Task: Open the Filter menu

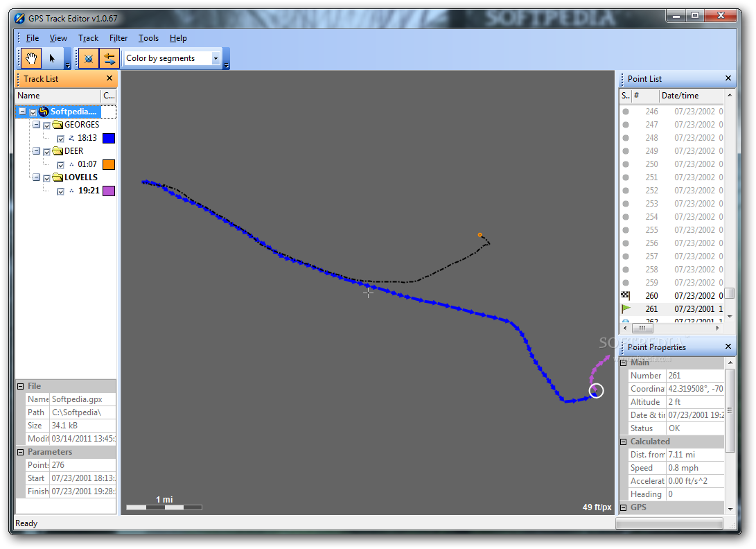Action: [x=118, y=38]
